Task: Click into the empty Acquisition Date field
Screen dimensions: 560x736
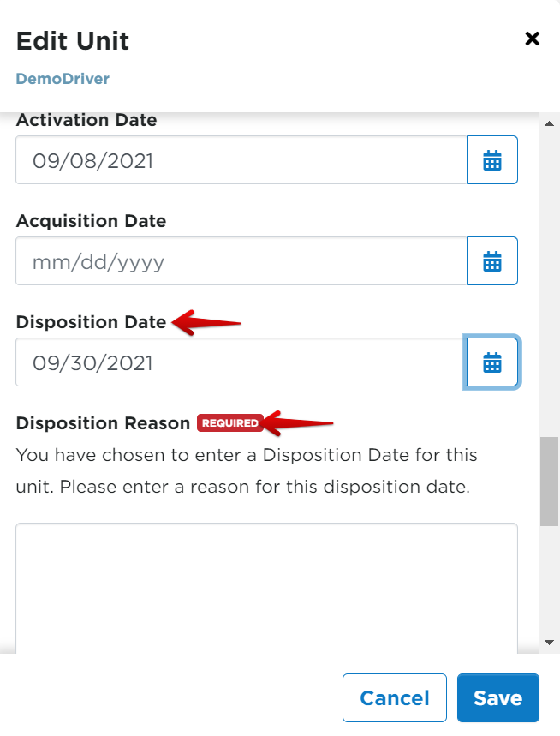Action: pyautogui.click(x=241, y=261)
